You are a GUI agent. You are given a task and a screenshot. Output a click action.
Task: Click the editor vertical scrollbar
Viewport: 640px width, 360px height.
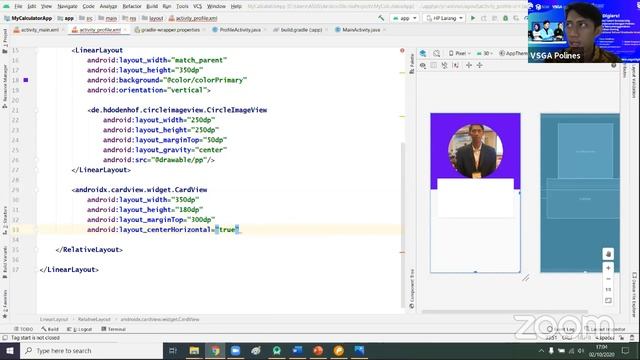coord(402,225)
